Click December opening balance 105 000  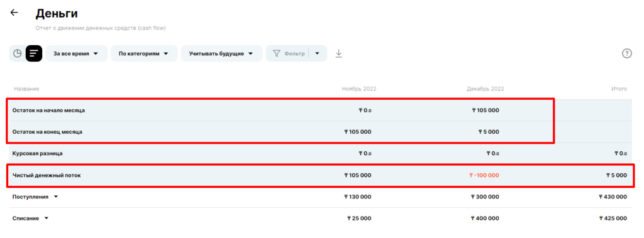486,111
